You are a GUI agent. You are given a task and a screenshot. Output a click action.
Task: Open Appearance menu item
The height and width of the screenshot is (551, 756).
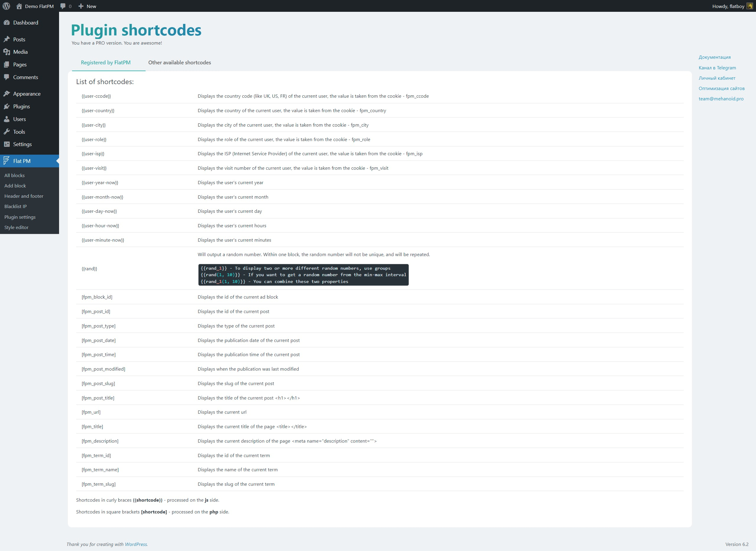pyautogui.click(x=29, y=94)
